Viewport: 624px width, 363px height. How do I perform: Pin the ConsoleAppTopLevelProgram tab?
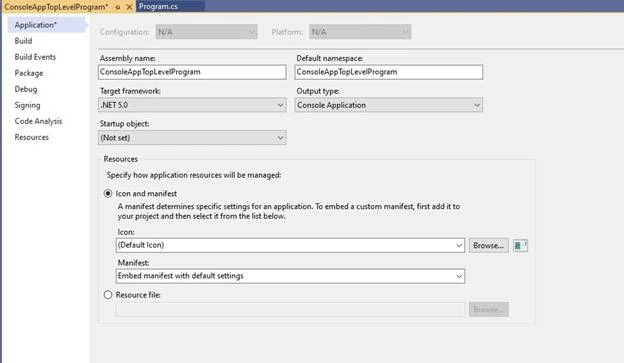pyautogui.click(x=118, y=7)
